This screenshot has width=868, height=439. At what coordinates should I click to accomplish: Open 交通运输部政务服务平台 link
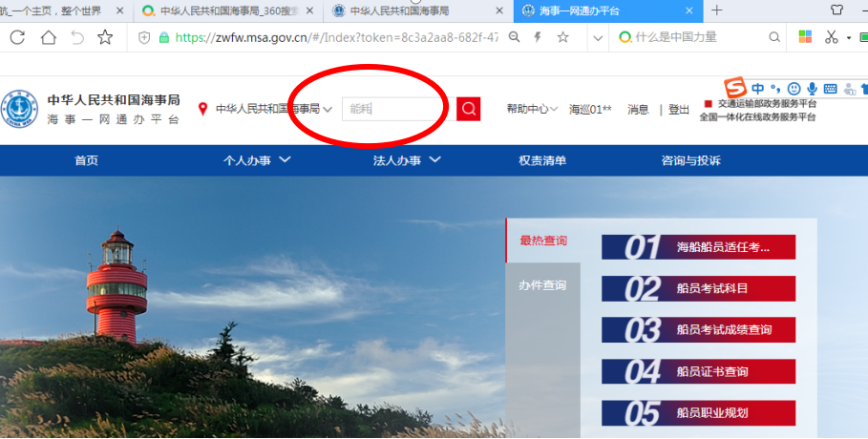click(x=767, y=103)
